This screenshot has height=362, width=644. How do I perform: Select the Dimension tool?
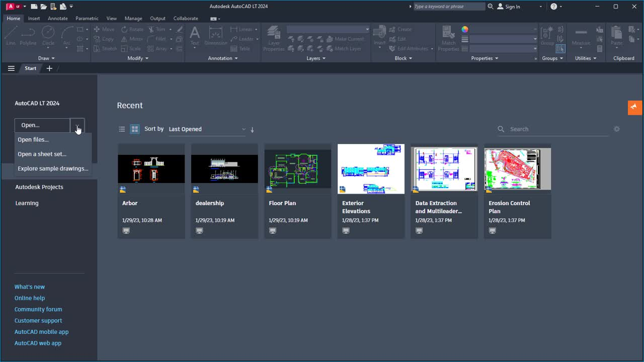pyautogui.click(x=216, y=36)
